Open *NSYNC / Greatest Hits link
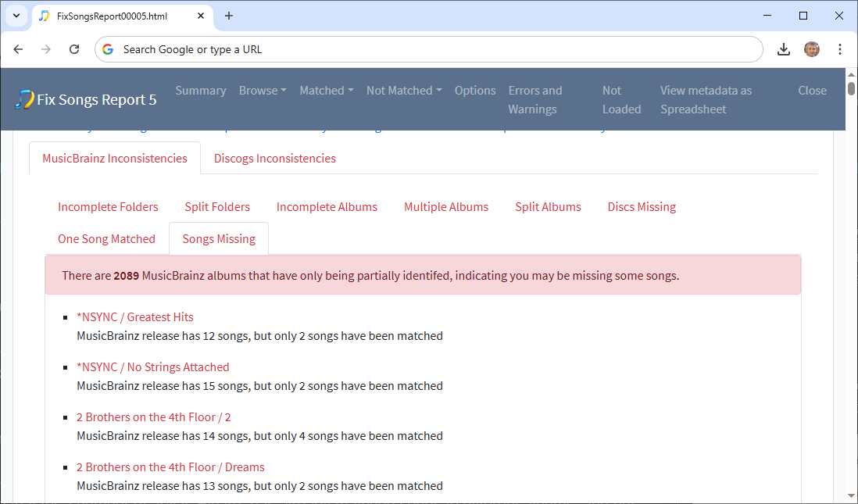Image resolution: width=858 pixels, height=504 pixels. point(135,317)
